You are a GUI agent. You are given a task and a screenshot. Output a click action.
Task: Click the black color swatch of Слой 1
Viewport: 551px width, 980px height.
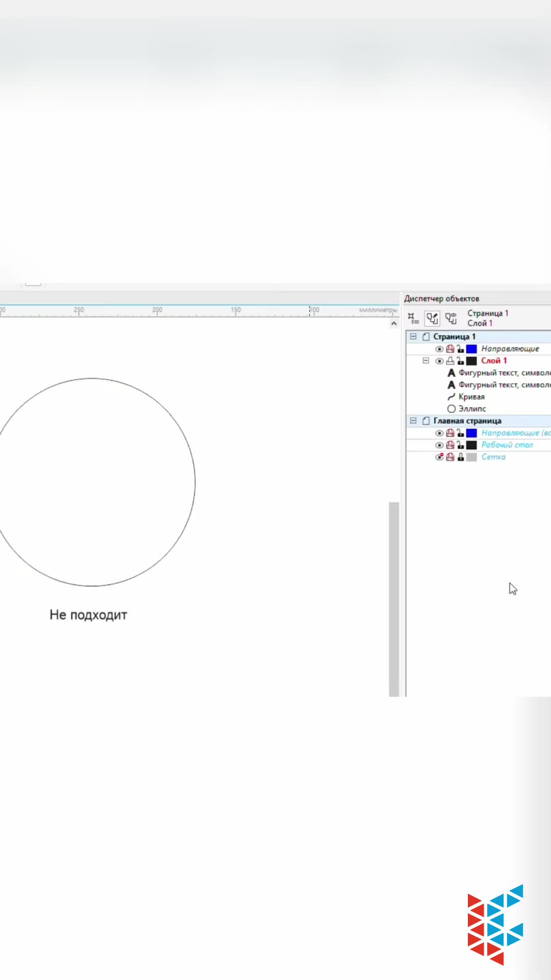click(x=471, y=361)
